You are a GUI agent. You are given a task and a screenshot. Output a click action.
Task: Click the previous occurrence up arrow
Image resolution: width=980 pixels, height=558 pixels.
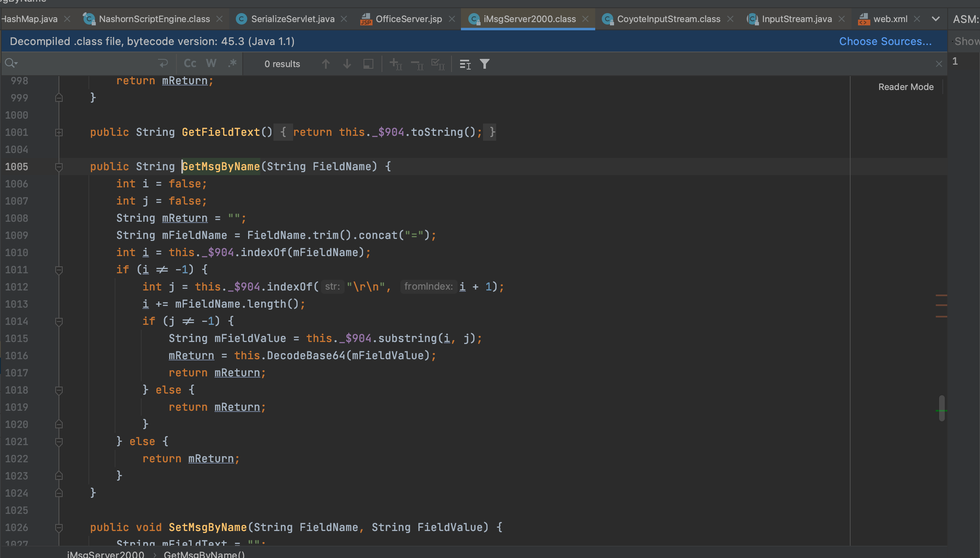click(x=326, y=64)
